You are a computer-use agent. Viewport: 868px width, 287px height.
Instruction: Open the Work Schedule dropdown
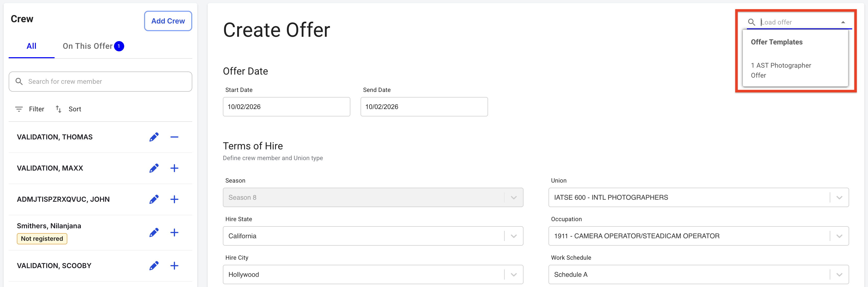coord(698,274)
